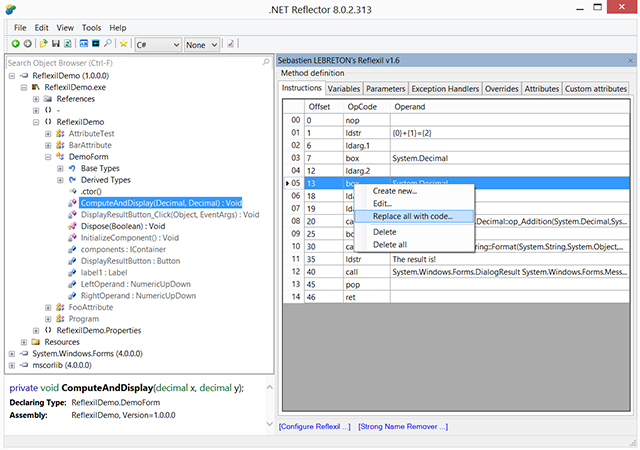Open the Help menu
640x450 pixels.
(118, 28)
